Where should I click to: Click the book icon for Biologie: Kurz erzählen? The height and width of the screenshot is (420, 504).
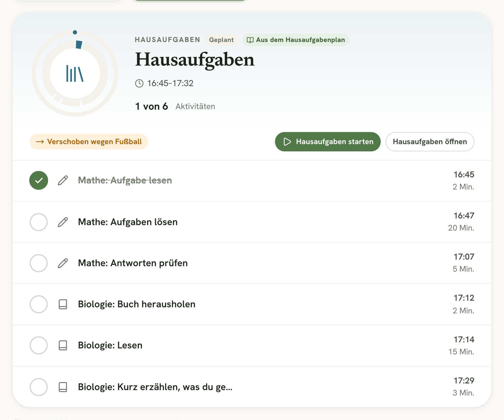point(63,387)
